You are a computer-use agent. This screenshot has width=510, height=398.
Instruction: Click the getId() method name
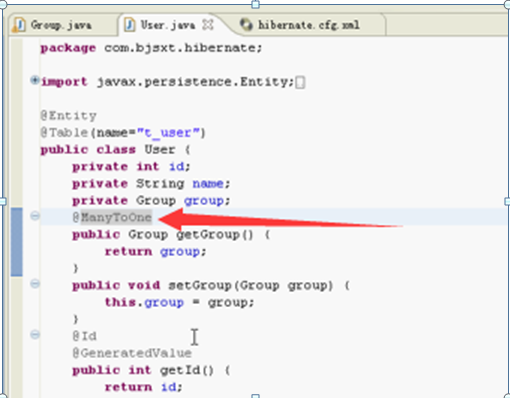pyautogui.click(x=186, y=370)
